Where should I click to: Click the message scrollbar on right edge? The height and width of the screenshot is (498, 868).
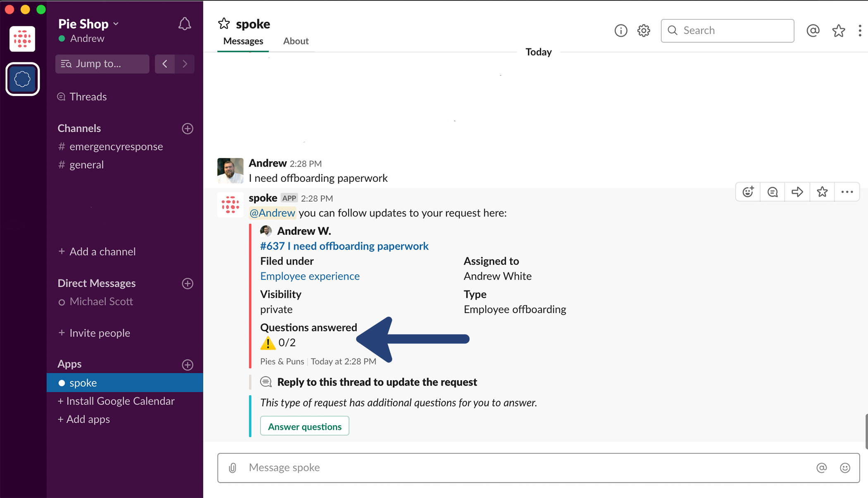pos(866,431)
